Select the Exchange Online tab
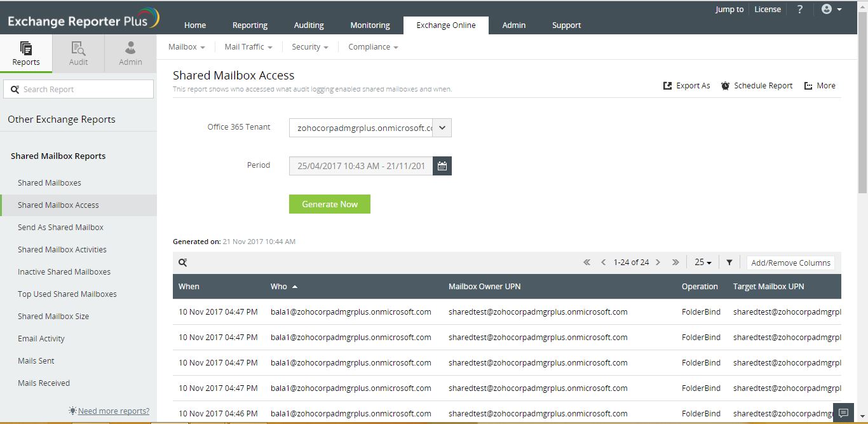The image size is (868, 424). (x=446, y=25)
